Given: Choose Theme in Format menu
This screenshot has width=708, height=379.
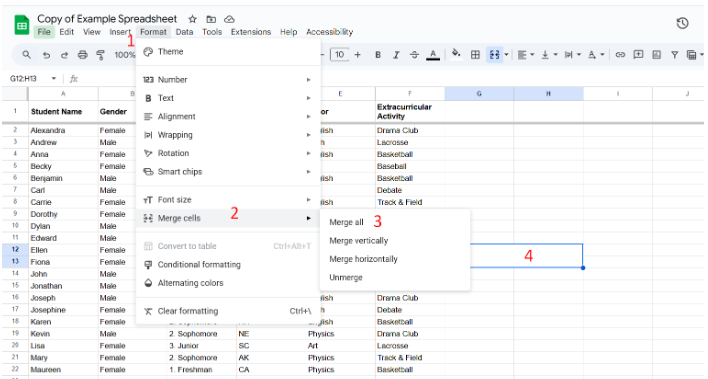Looking at the screenshot, I should tap(228, 51).
